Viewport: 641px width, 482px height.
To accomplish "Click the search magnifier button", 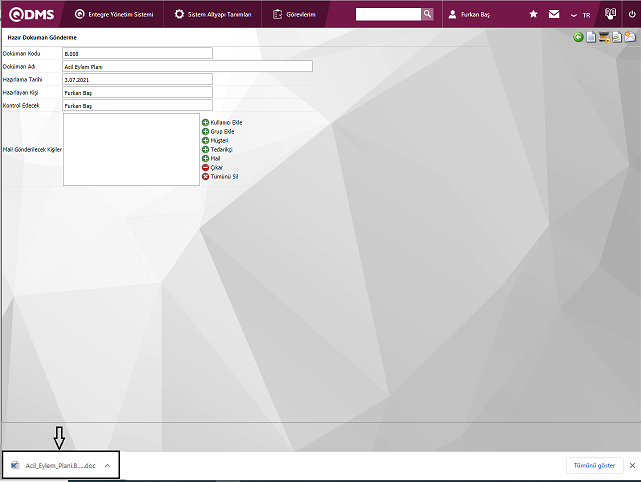I will pyautogui.click(x=427, y=14).
